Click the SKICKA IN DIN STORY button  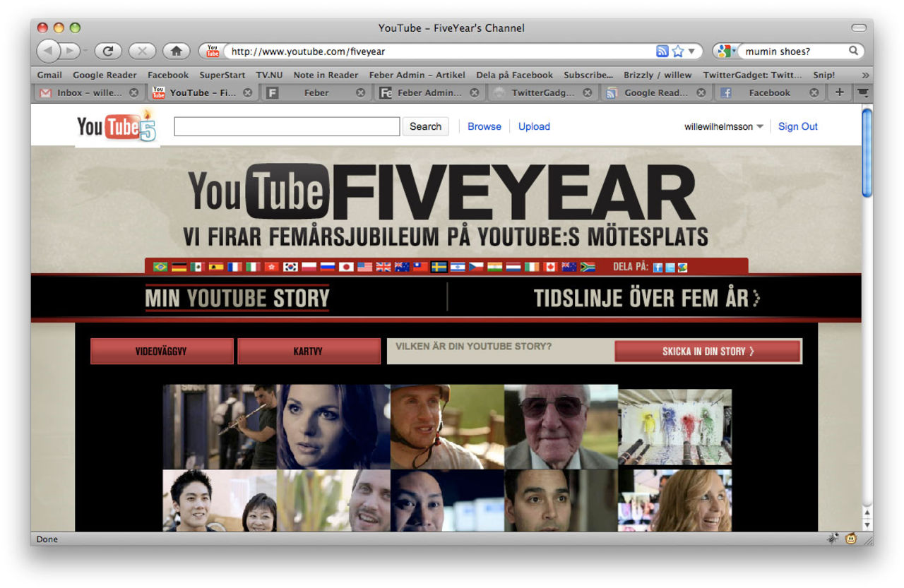[x=707, y=351]
